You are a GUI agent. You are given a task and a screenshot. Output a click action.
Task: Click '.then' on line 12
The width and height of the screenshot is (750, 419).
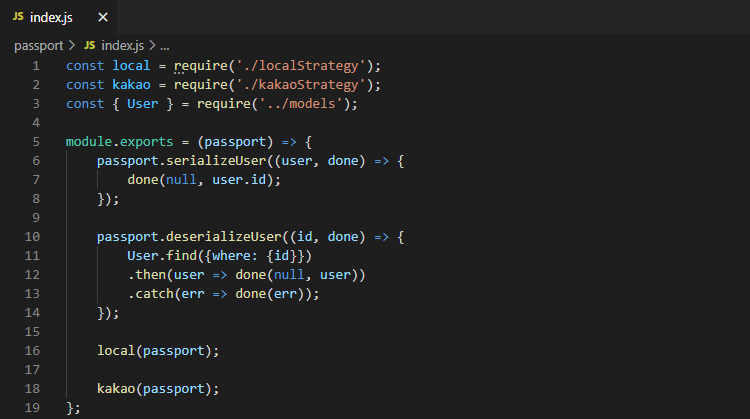pyautogui.click(x=146, y=275)
